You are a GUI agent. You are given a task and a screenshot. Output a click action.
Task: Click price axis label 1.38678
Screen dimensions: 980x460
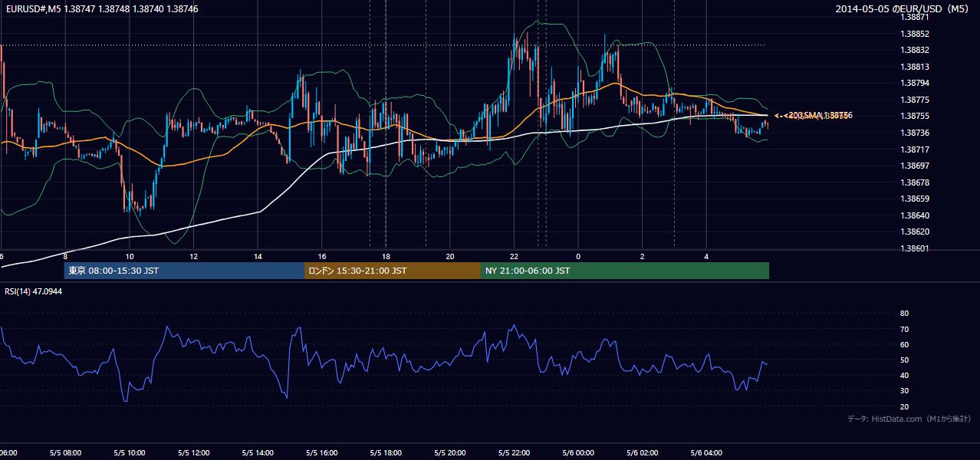pos(914,182)
